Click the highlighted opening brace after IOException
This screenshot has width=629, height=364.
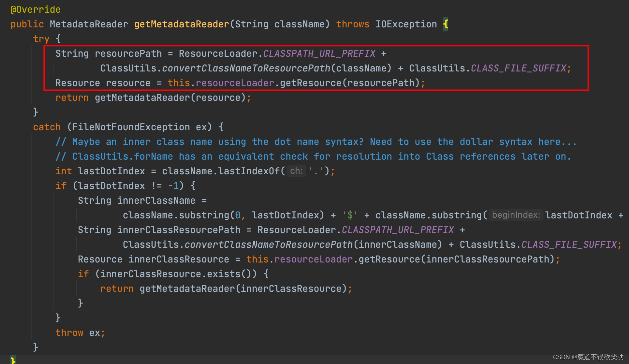446,24
